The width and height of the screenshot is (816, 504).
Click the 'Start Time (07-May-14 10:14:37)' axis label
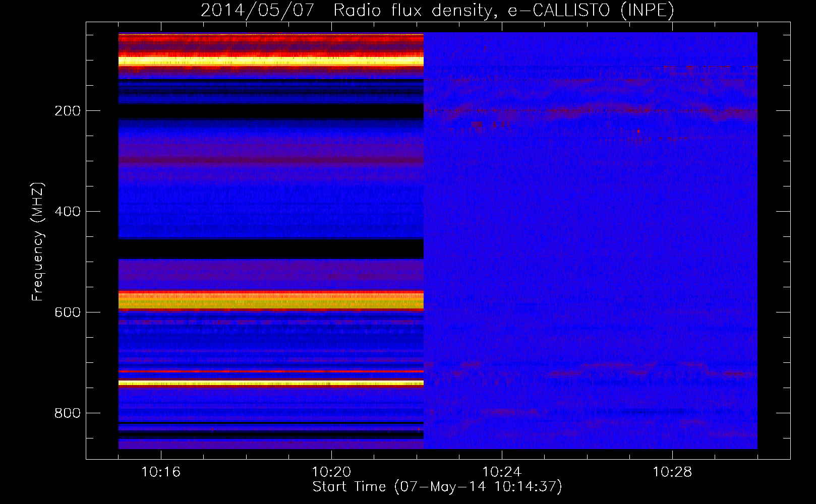[437, 487]
